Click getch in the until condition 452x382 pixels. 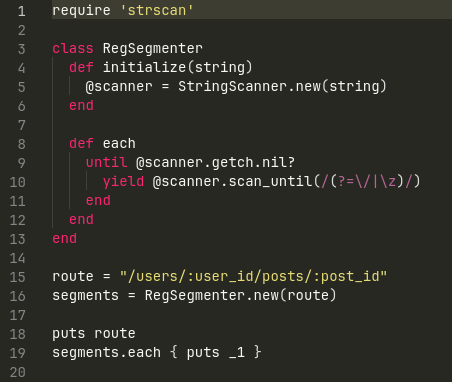232,162
